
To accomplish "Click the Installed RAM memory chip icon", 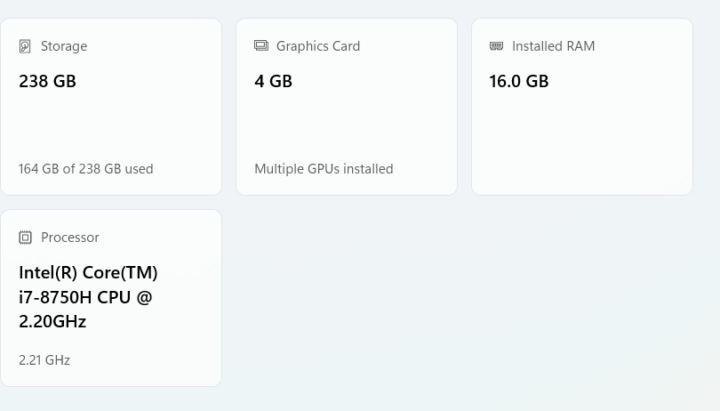I will tap(496, 46).
